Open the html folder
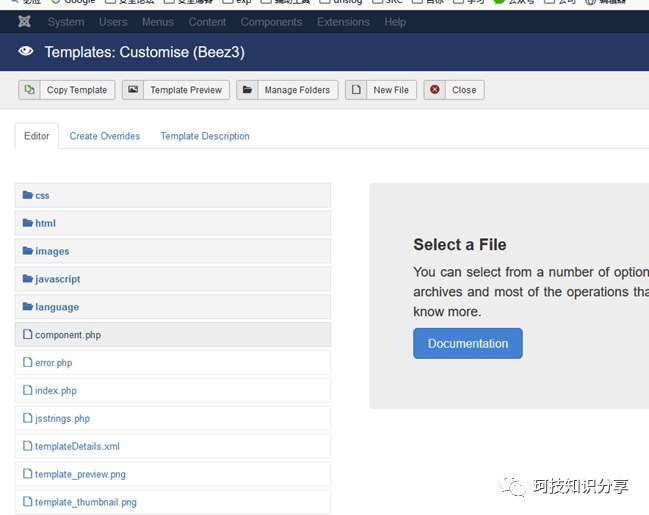 click(46, 223)
